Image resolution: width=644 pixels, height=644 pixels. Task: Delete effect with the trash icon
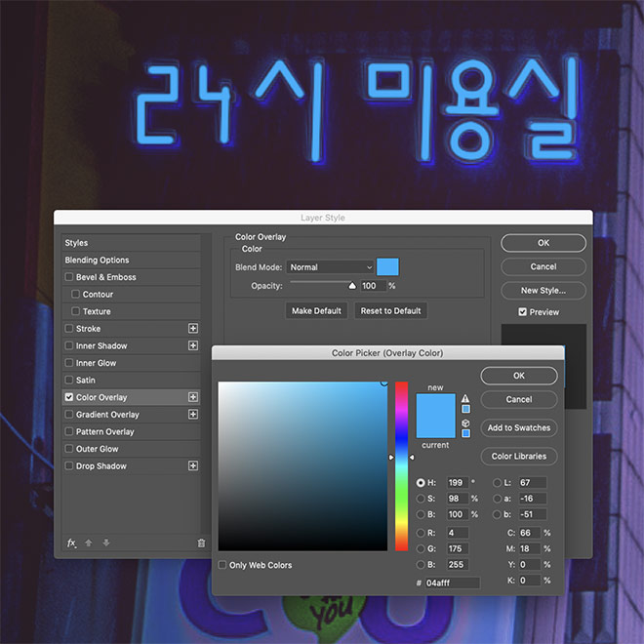[201, 543]
